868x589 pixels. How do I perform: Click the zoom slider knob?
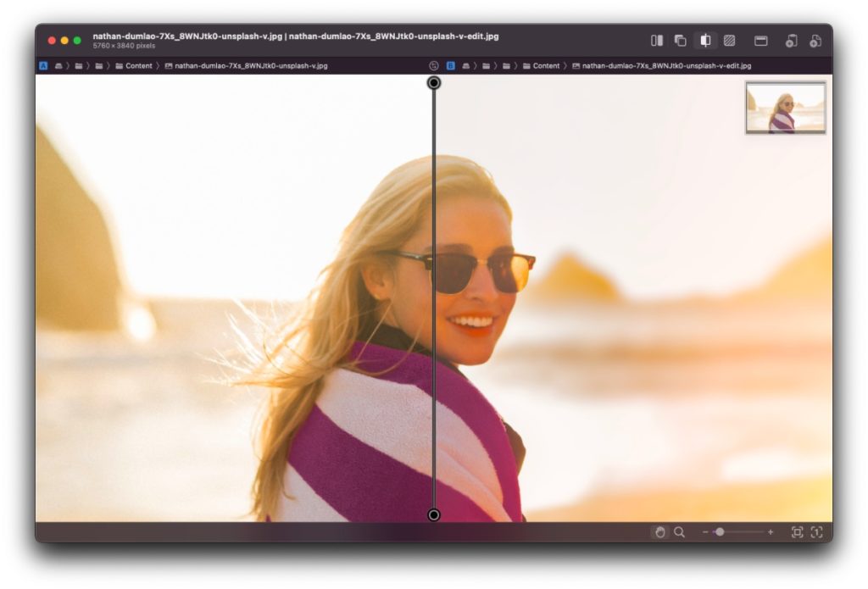pos(720,532)
